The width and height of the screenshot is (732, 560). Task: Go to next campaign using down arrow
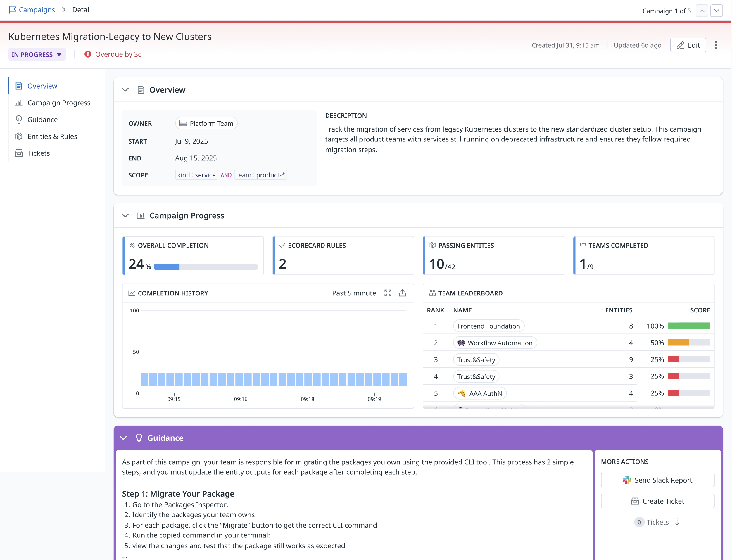point(716,11)
